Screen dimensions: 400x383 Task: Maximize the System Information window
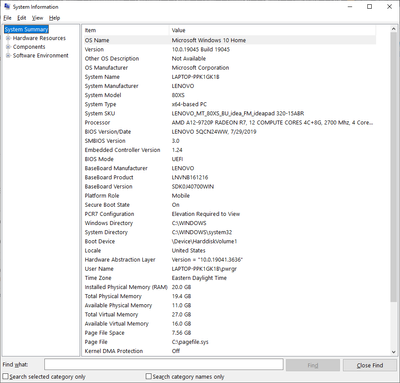point(369,7)
